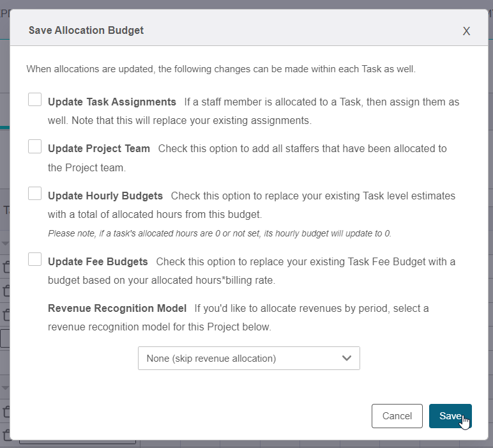Click the 'Update Project Team' bold label
This screenshot has width=493, height=448.
(x=99, y=148)
